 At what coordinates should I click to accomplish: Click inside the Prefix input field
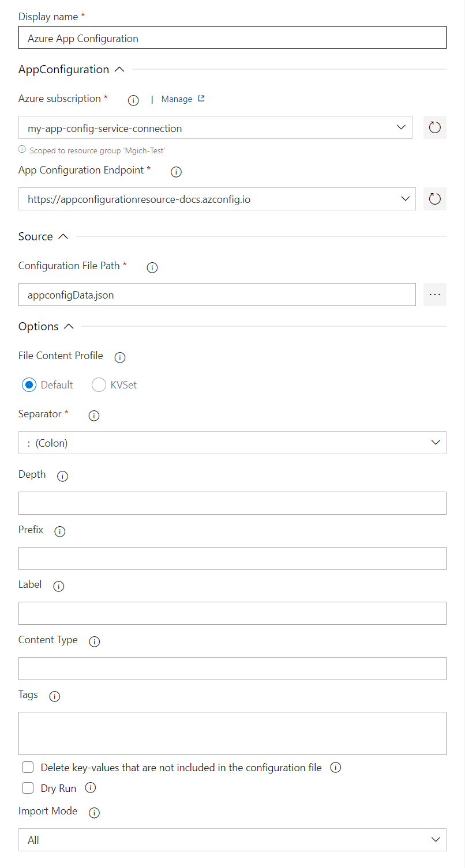pyautogui.click(x=231, y=558)
